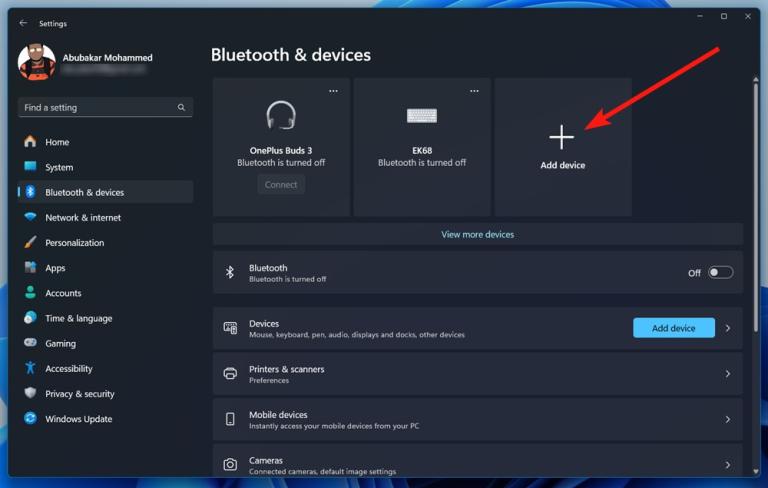Click the blue Add device button
The width and height of the screenshot is (768, 488).
click(673, 328)
